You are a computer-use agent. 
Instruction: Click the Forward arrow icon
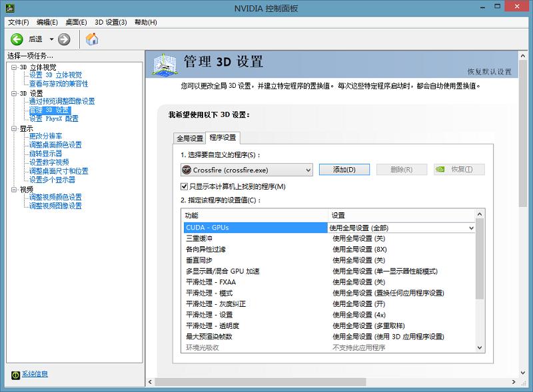(64, 39)
